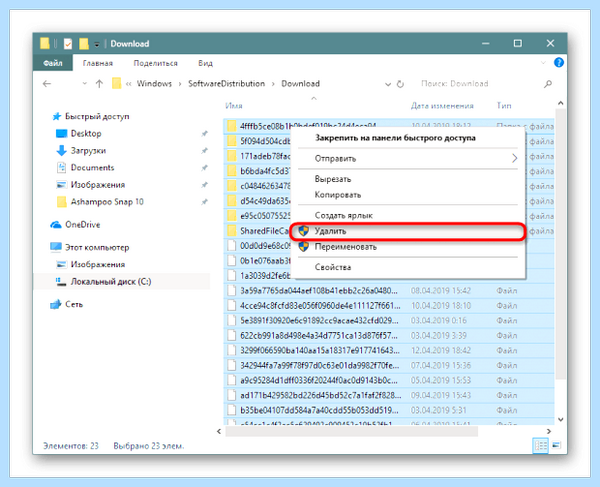Click the Refresh icon in the address bar
Image resolution: width=600 pixels, height=487 pixels.
click(400, 84)
